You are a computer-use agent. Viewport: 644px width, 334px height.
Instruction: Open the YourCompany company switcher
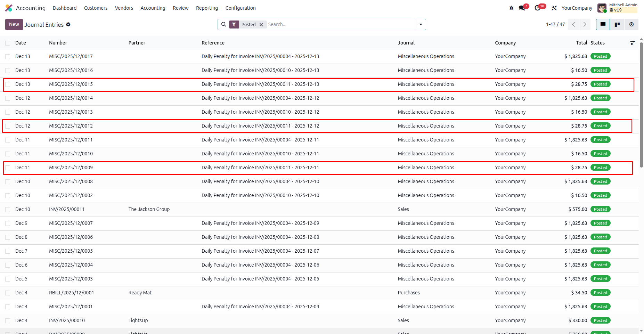pos(577,8)
